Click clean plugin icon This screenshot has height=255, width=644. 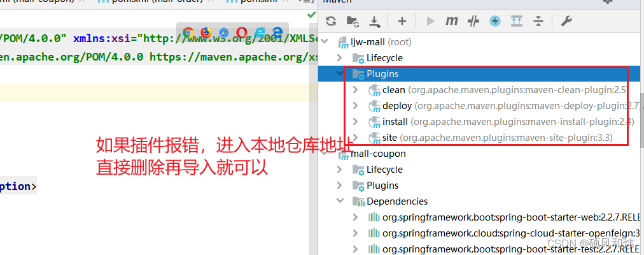pos(374,90)
